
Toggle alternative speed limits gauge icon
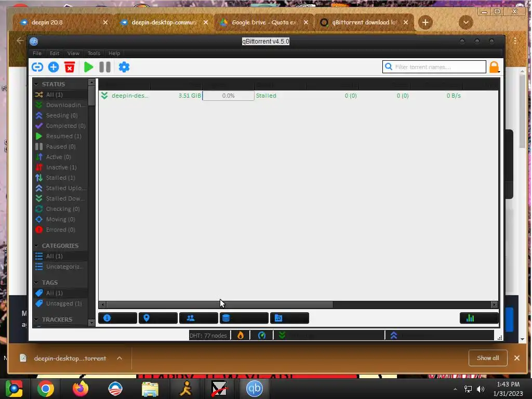[262, 336]
